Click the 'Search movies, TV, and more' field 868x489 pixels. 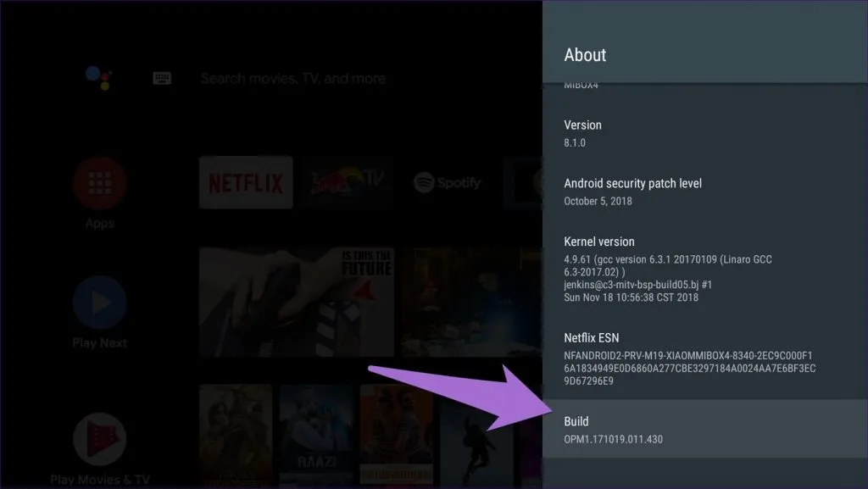tap(292, 78)
